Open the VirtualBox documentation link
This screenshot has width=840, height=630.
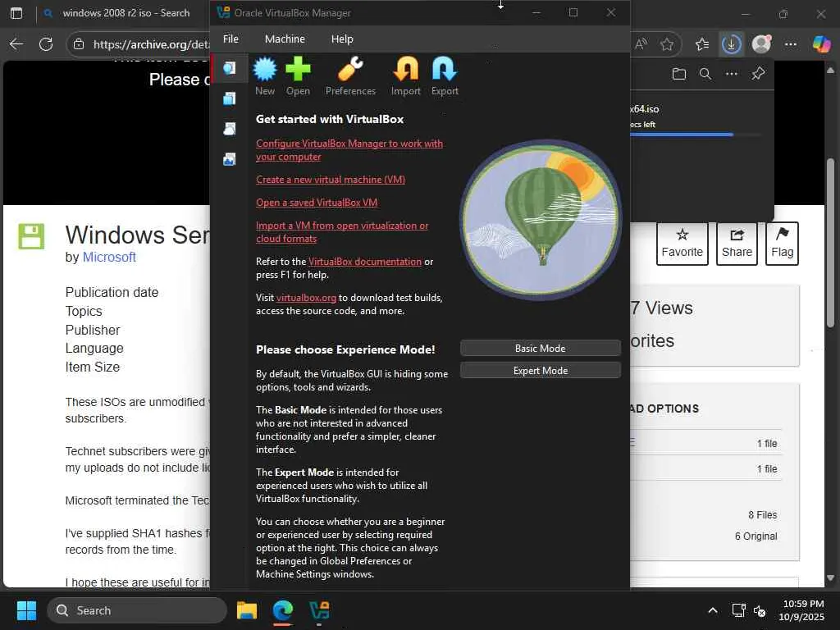(365, 262)
